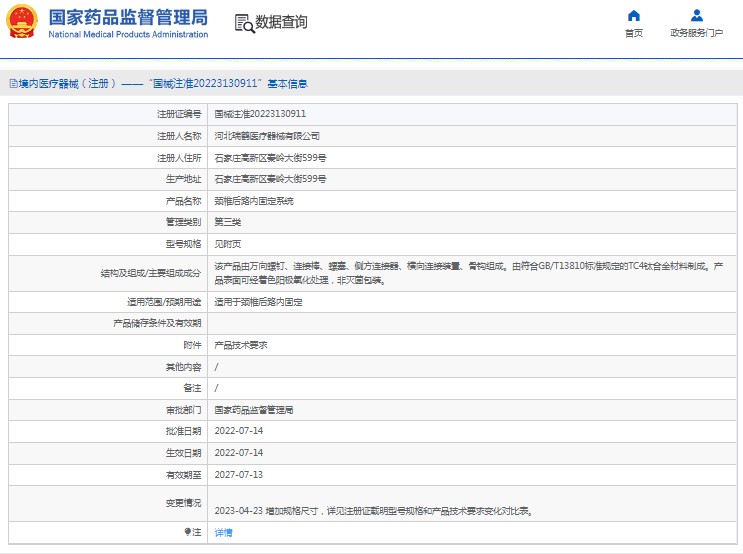This screenshot has width=743, height=554.
Task: Go to 首页 via house icon
Action: 633,16
